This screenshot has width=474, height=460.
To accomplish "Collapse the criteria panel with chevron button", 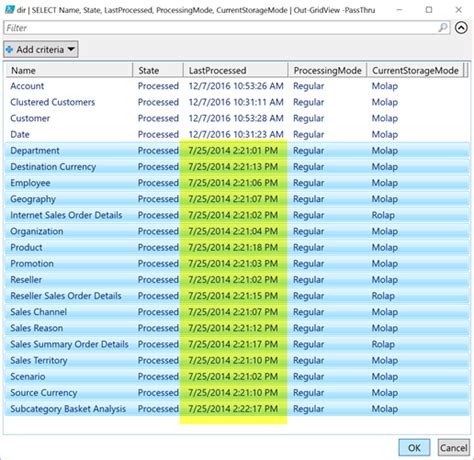I will click(x=461, y=28).
